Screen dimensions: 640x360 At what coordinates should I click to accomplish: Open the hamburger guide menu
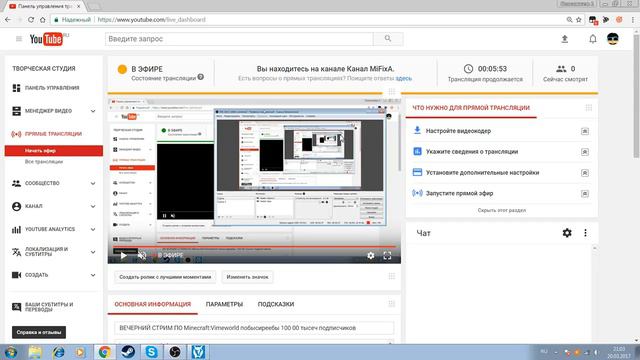(x=19, y=39)
